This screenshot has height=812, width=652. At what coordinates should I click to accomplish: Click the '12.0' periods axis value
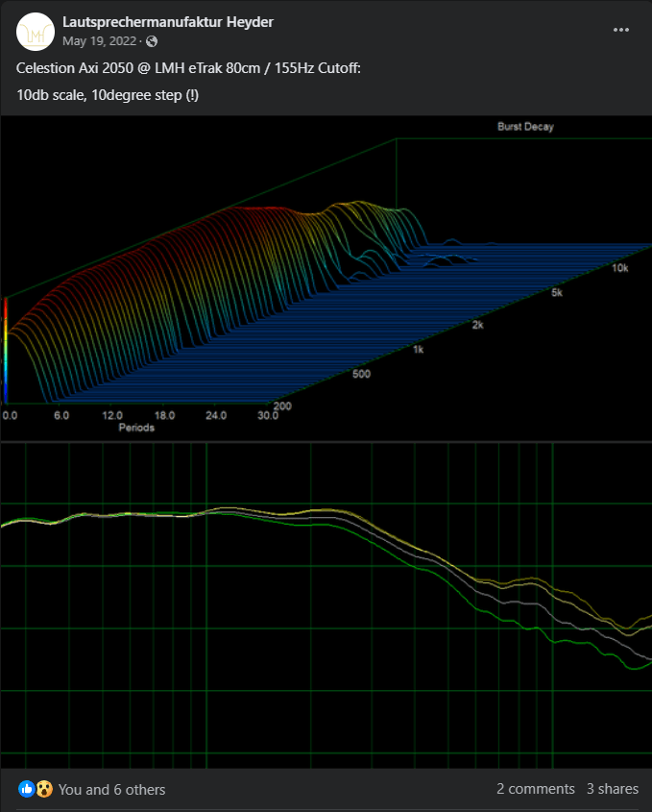112,415
